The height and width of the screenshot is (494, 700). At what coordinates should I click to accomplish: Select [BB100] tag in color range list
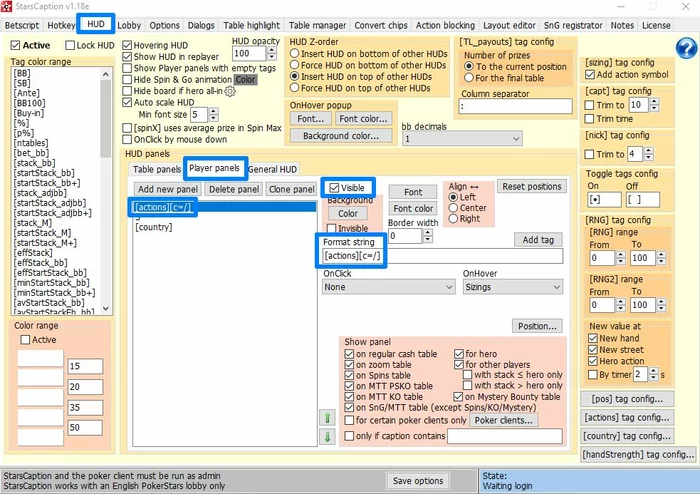[x=29, y=103]
